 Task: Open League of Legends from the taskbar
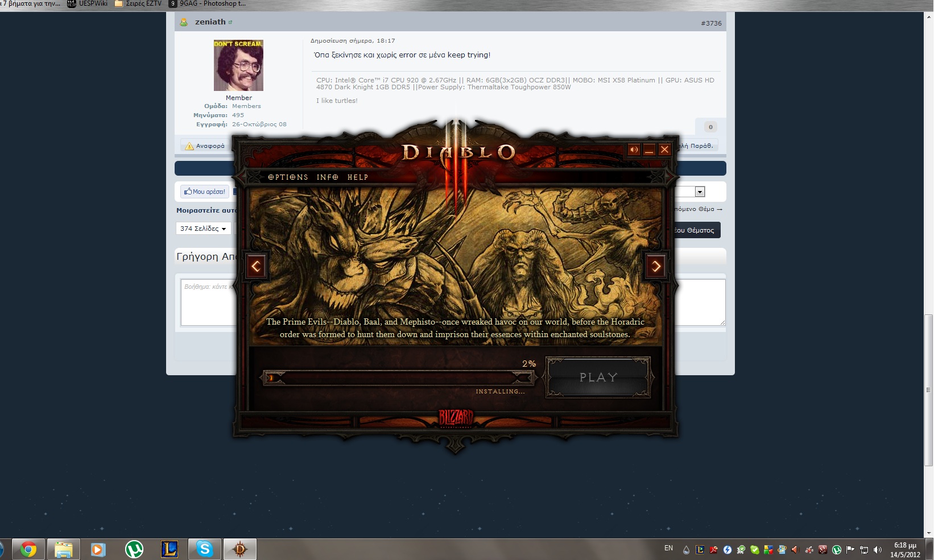coord(169,549)
